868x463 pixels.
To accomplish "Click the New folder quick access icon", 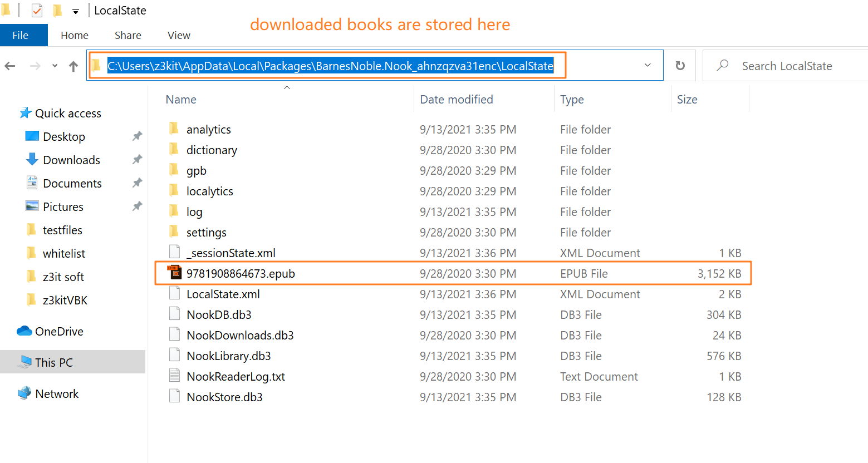I will (x=57, y=10).
